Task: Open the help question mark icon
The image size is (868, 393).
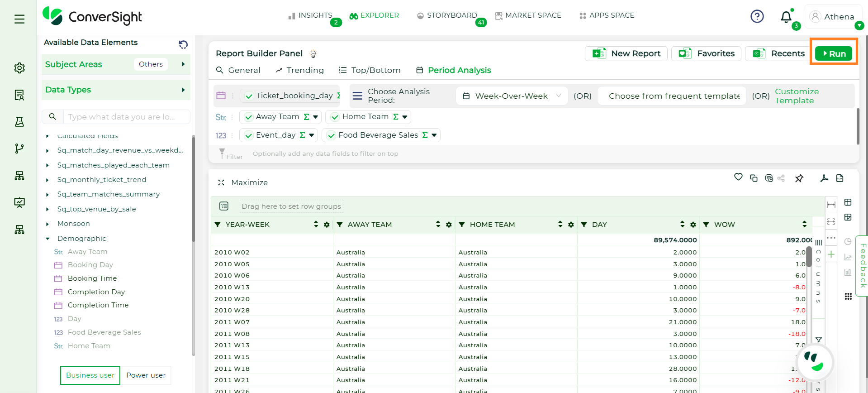Action: click(x=757, y=17)
